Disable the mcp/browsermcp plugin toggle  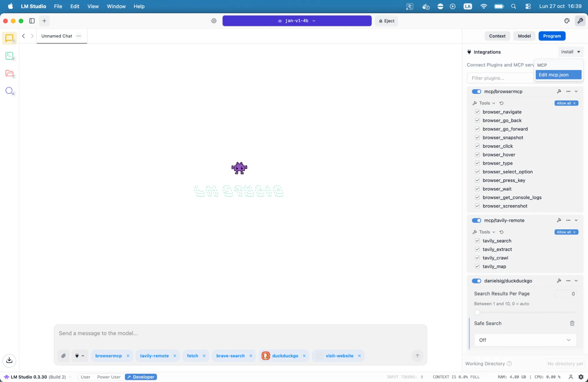pos(476,91)
